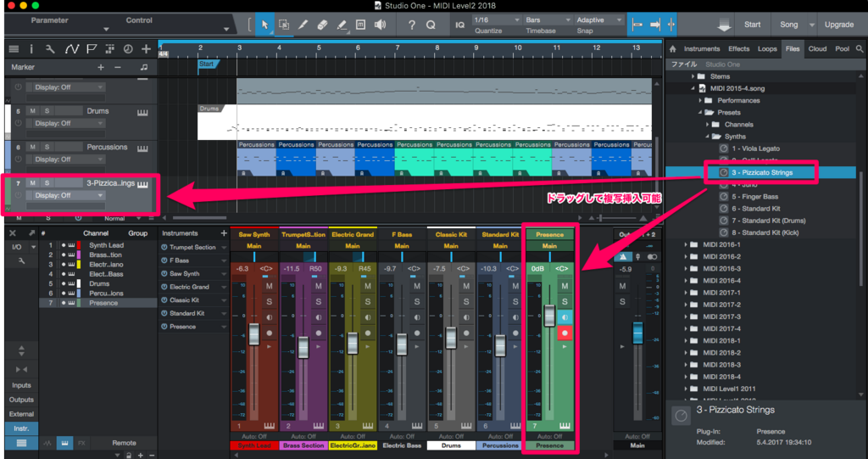The image size is (868, 459).
Task: Select the Files browser tab
Action: [793, 48]
